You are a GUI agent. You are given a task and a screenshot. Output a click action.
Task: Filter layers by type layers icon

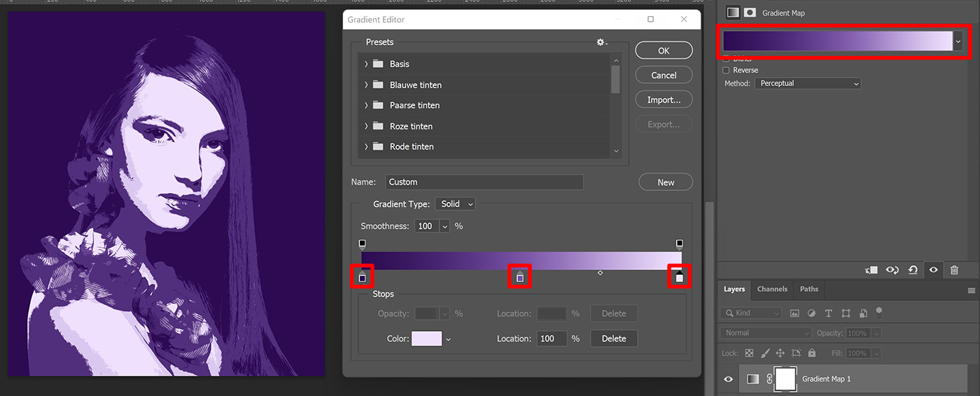point(829,313)
